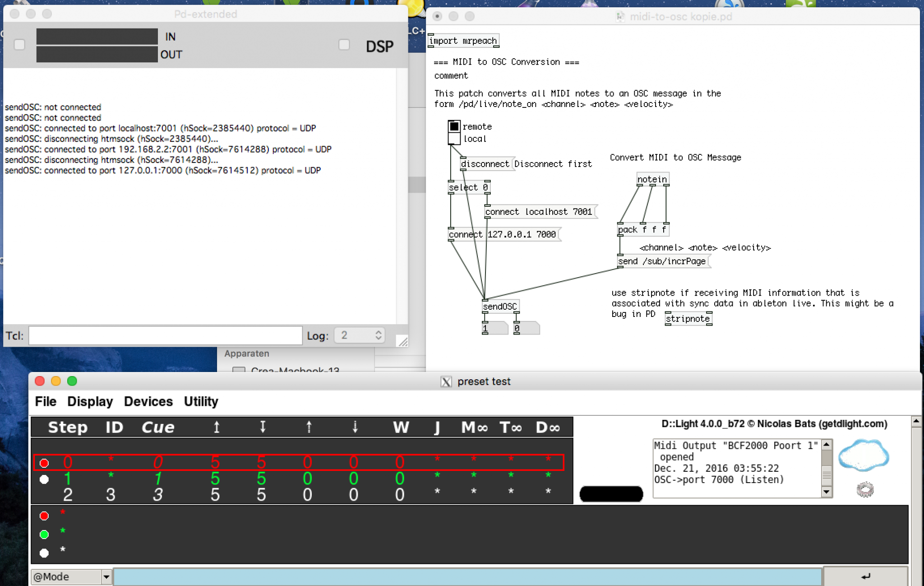Click the enter arrow button beside command line
This screenshot has height=586, width=924.
point(865,576)
